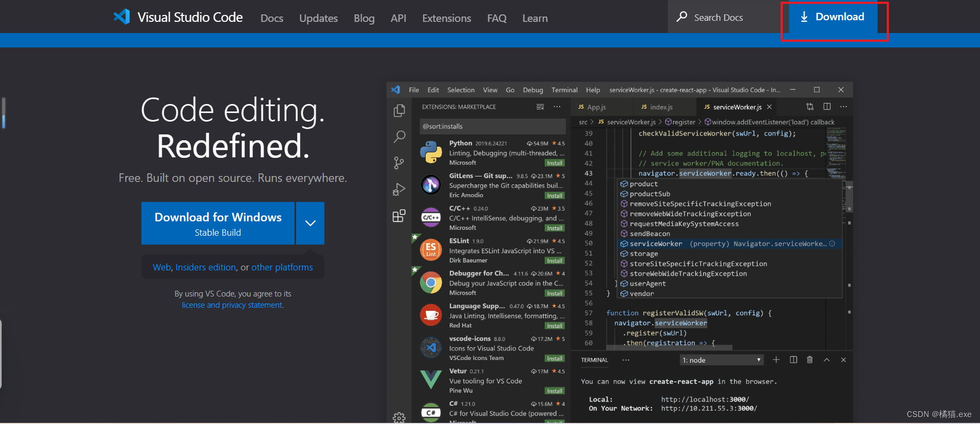Click the ESLint extension icon
Viewport: 980px width, 424px height.
(x=431, y=250)
